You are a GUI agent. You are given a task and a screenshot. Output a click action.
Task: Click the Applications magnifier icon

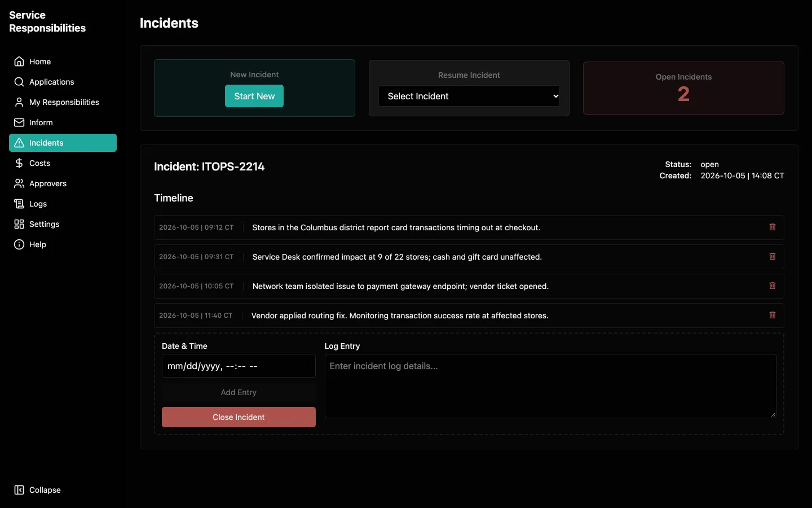19,82
